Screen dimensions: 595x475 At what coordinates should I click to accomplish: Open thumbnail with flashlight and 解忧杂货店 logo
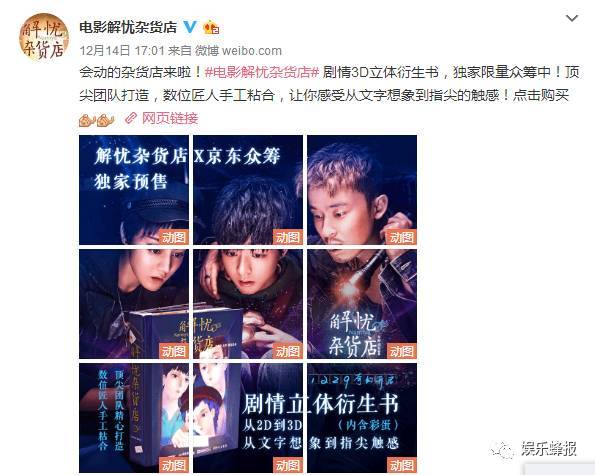tap(362, 304)
